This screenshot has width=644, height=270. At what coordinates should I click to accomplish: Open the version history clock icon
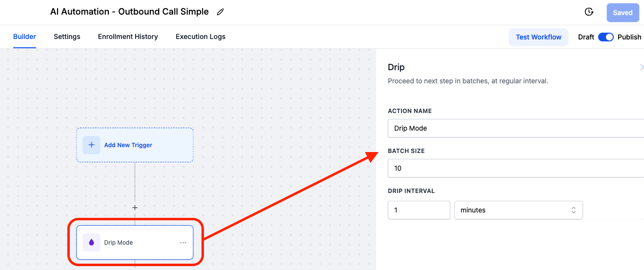coord(589,12)
